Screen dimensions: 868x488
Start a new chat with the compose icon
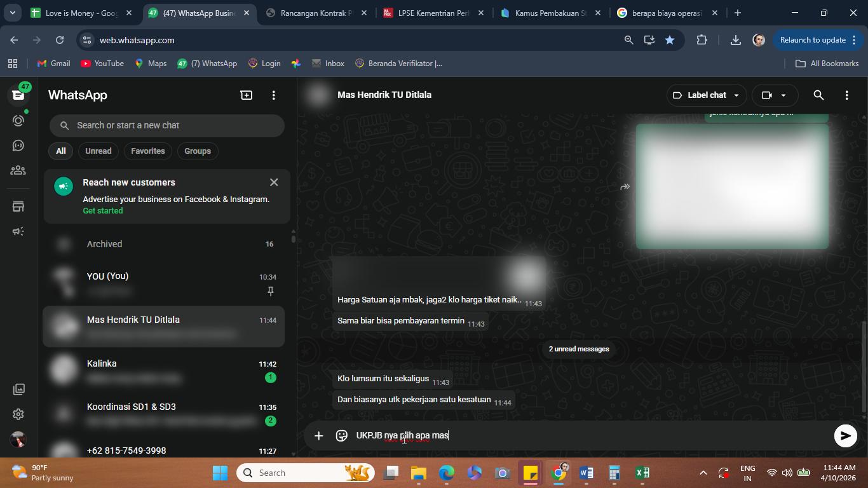coord(246,95)
